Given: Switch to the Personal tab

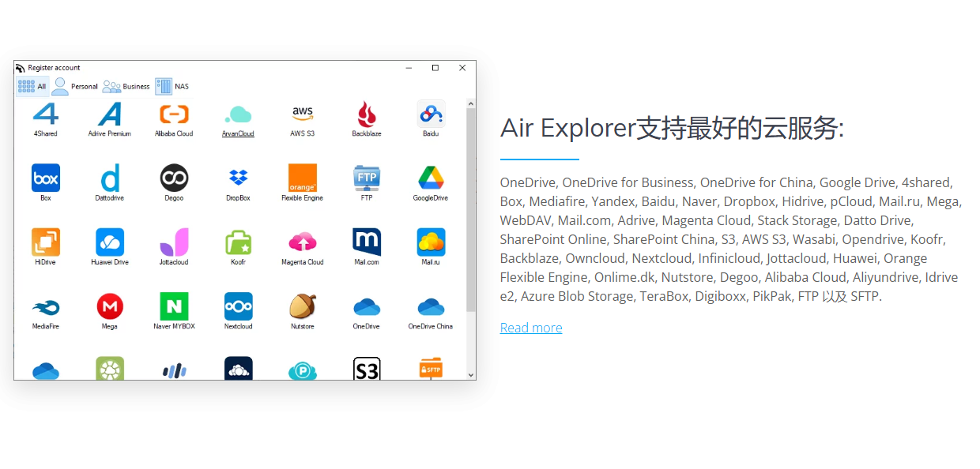Looking at the screenshot, I should 74,86.
